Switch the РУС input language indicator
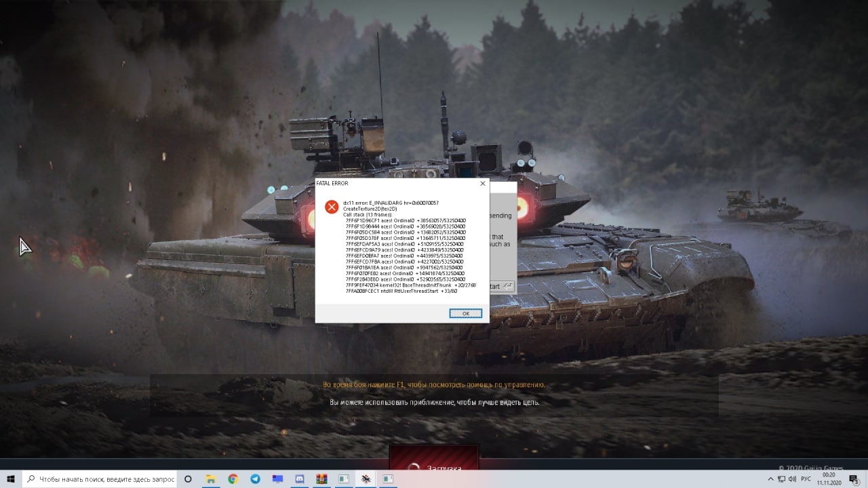Viewport: 868px width, 488px height. (x=806, y=479)
